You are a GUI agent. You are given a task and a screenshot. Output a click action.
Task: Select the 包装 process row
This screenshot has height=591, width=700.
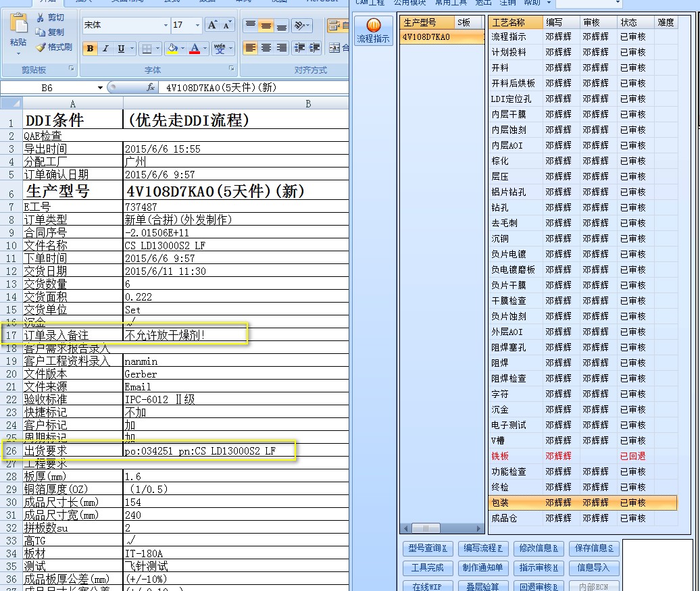click(x=583, y=503)
